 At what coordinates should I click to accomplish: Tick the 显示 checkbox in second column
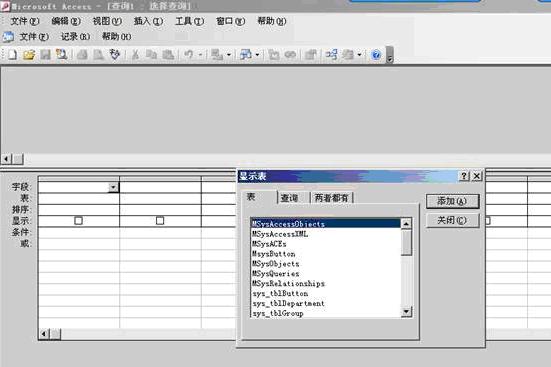point(160,220)
